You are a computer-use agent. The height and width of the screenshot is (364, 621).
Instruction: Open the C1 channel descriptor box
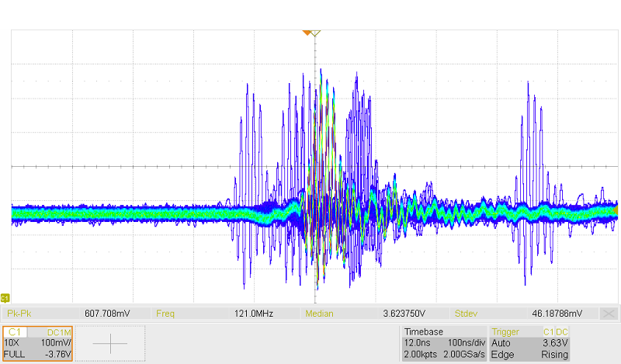[x=37, y=343]
